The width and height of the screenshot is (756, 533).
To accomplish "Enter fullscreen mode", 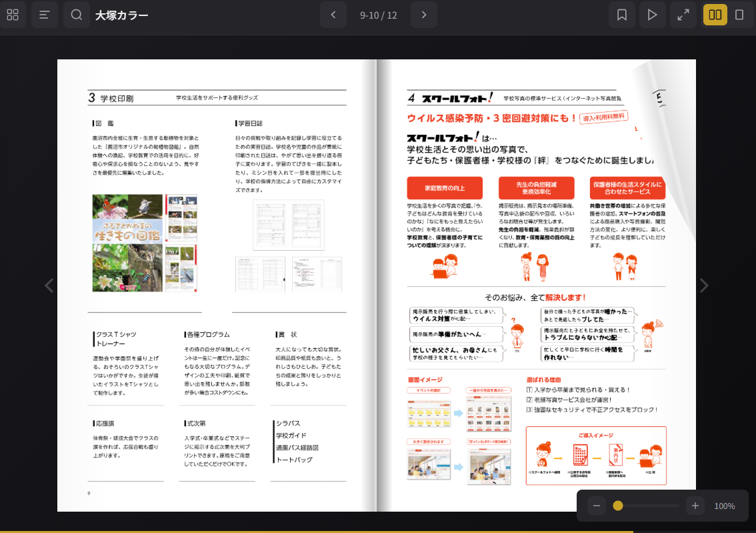I will [682, 14].
